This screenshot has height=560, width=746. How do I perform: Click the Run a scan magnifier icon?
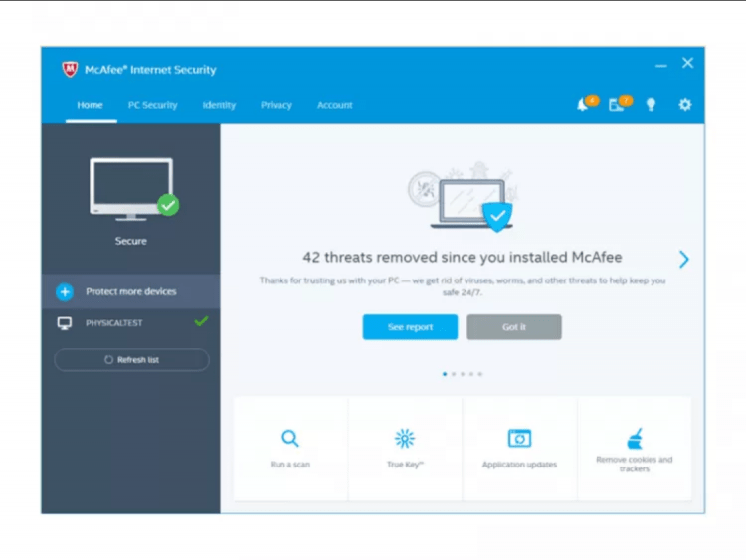point(289,438)
